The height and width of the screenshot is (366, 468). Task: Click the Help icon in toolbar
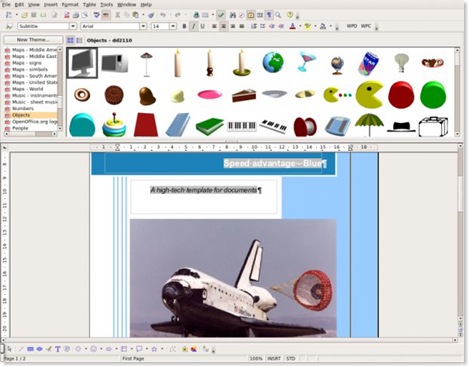290,15
